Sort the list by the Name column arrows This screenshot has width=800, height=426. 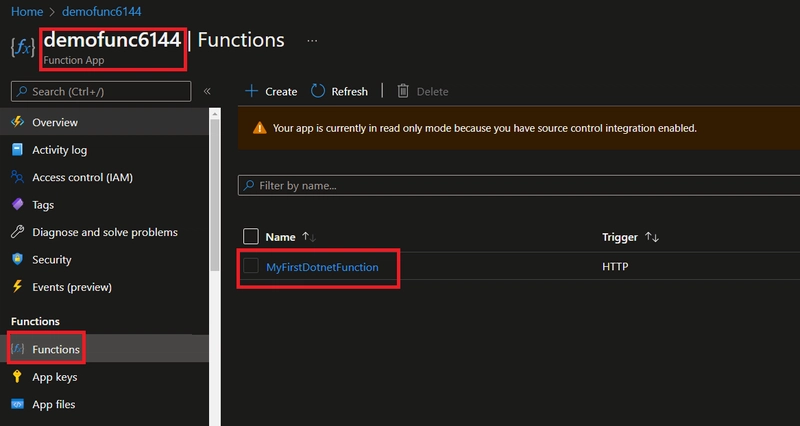(309, 237)
